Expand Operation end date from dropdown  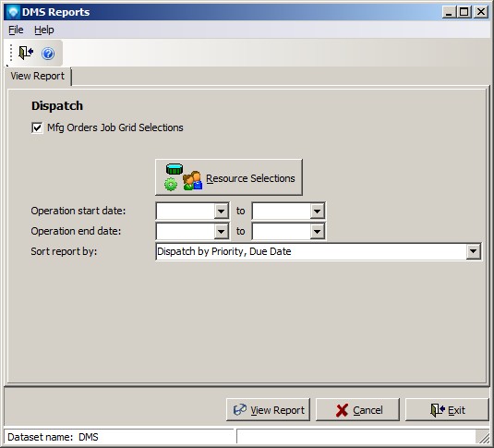[222, 232]
